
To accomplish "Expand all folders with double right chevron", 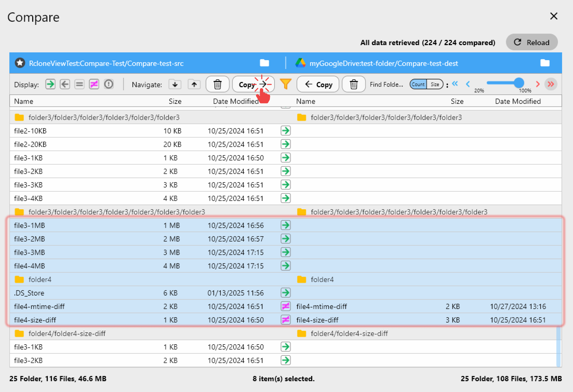I will click(551, 84).
